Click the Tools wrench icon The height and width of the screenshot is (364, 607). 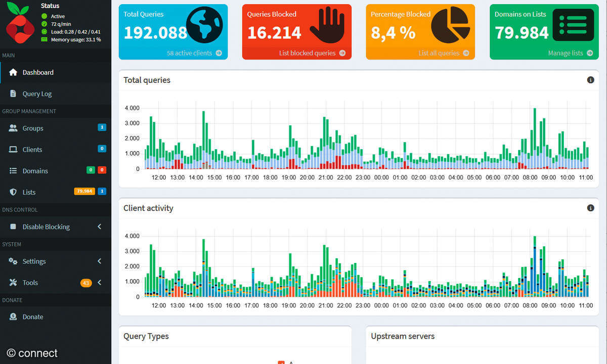pyautogui.click(x=14, y=282)
